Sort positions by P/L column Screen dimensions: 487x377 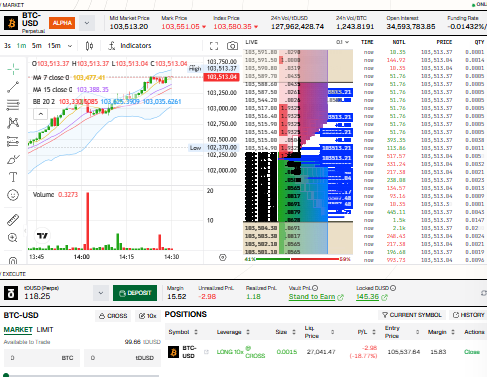click(367, 332)
